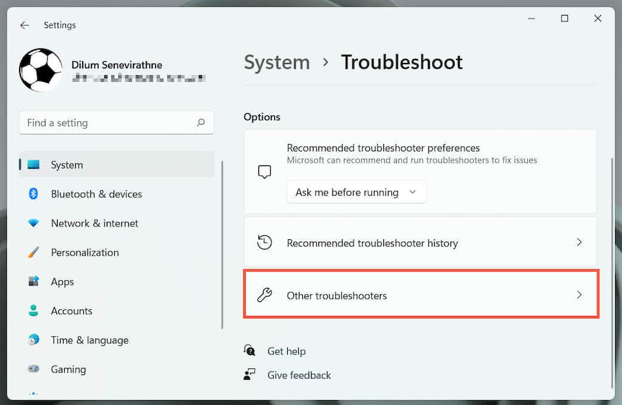Click the Gaming controller icon

pos(33,369)
